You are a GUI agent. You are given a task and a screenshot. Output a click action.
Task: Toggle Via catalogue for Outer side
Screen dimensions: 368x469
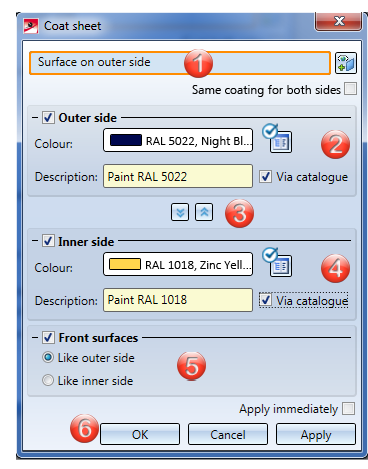click(x=266, y=177)
